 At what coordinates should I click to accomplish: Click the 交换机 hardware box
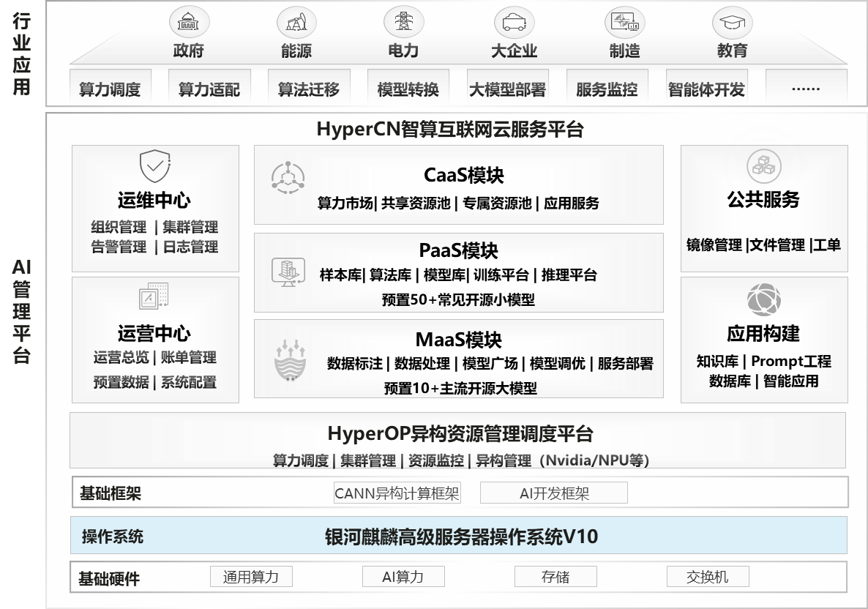[707, 577]
